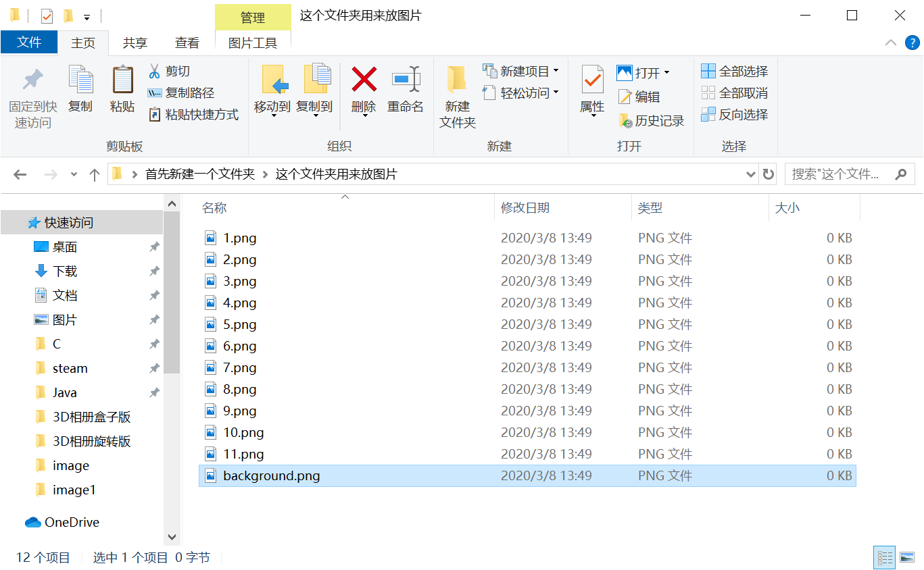Viewport: 924px width, 570px height.
Task: Sort by Name (名称) column header
Action: point(345,208)
